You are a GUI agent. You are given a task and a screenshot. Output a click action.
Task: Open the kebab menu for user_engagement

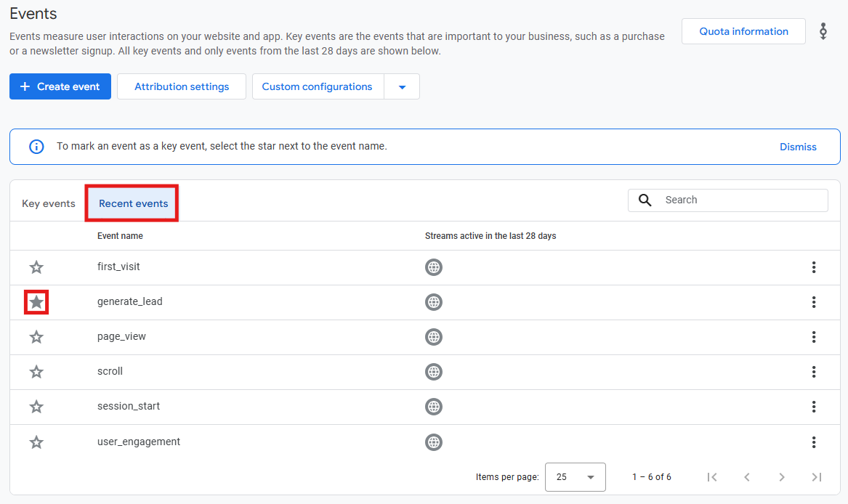[x=813, y=442]
